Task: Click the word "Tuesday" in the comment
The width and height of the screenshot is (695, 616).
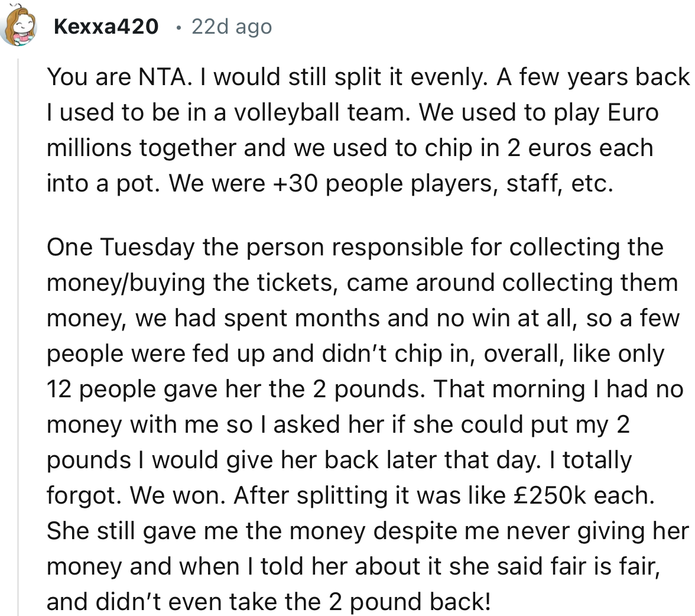Action: click(x=147, y=248)
